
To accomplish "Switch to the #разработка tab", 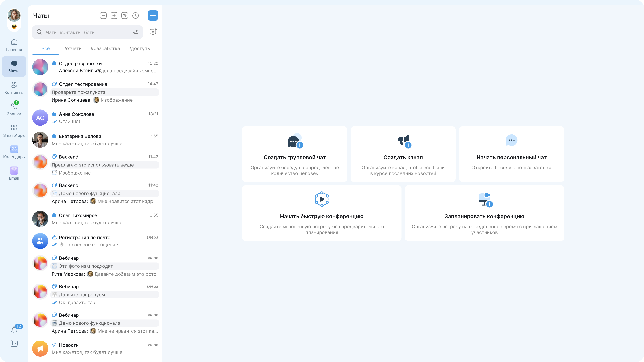I will click(105, 48).
